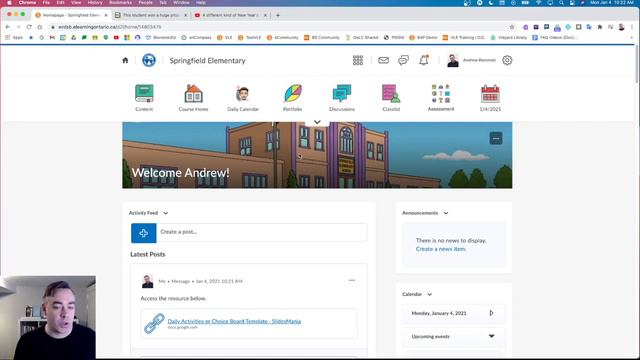Image resolution: width=640 pixels, height=360 pixels.
Task: Expand the navbar chevron below icons
Action: pyautogui.click(x=317, y=122)
